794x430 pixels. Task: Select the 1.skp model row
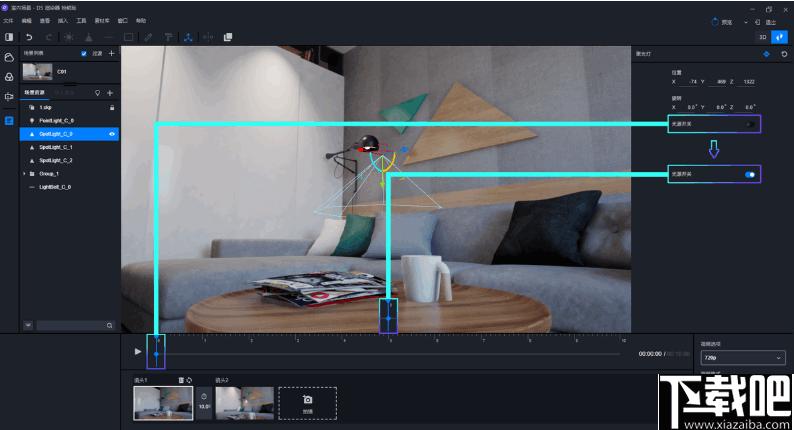click(69, 107)
